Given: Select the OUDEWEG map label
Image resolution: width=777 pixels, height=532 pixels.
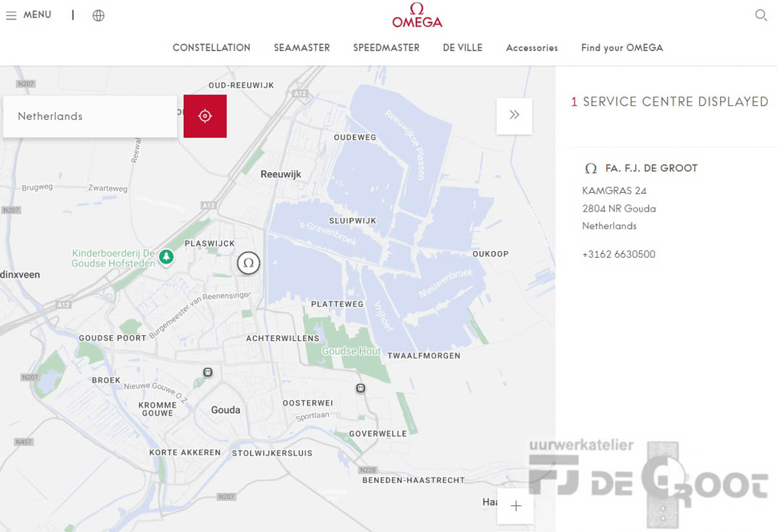Looking at the screenshot, I should [355, 137].
